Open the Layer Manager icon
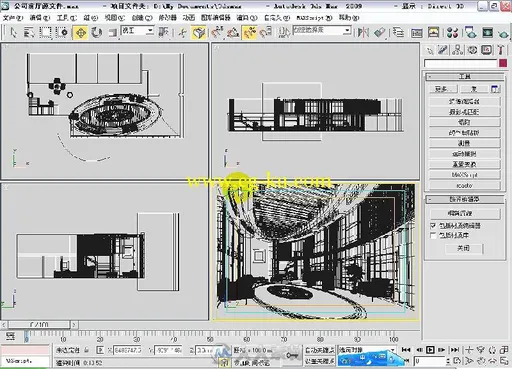The height and width of the screenshot is (369, 512). [398, 32]
